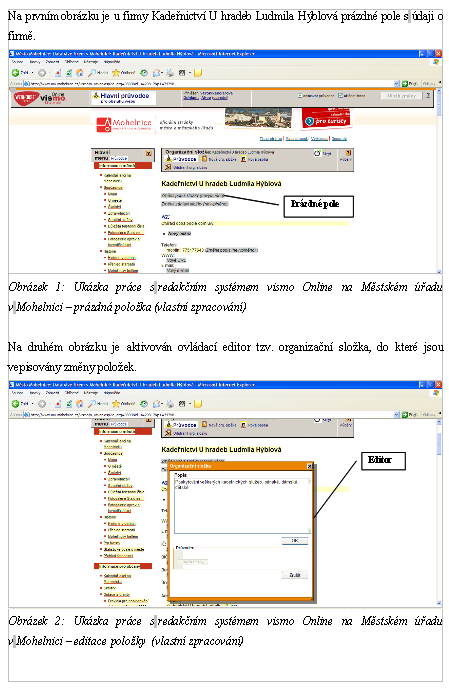449x689 pixels.
Task: Click IE Forward arrow in Obrázek 1 browser
Action: click(x=42, y=73)
